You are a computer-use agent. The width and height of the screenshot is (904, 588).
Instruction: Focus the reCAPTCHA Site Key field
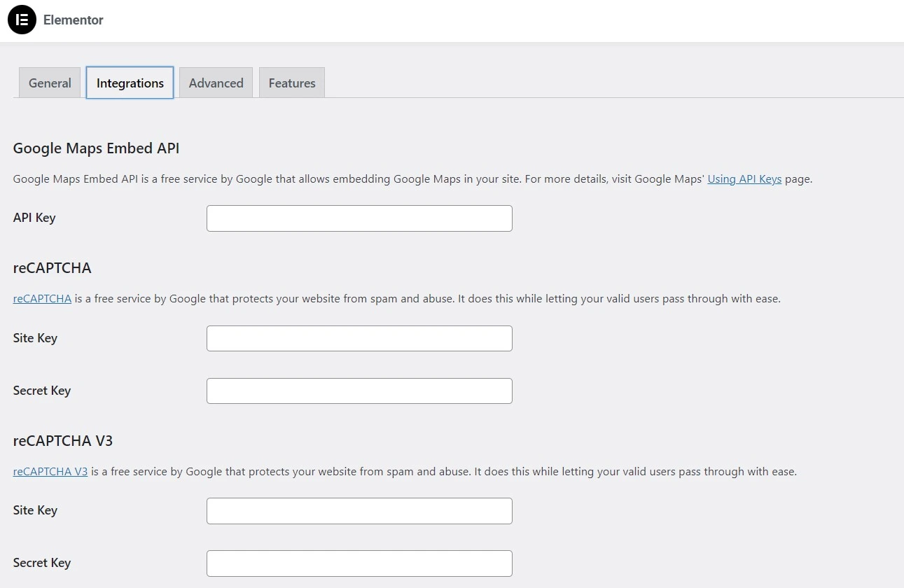pyautogui.click(x=359, y=338)
